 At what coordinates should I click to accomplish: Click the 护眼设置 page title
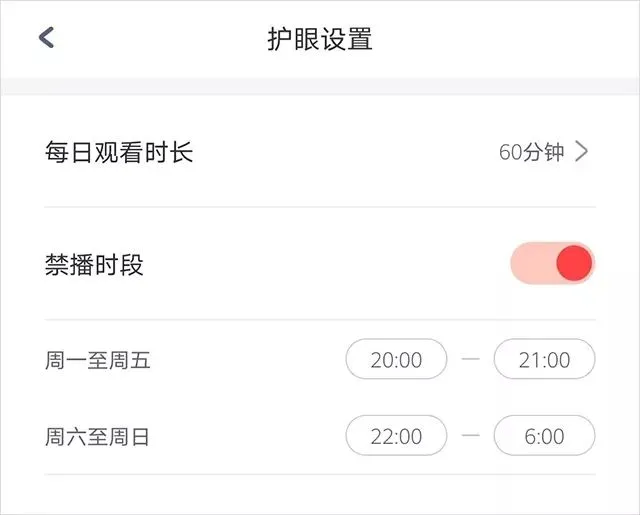[320, 39]
